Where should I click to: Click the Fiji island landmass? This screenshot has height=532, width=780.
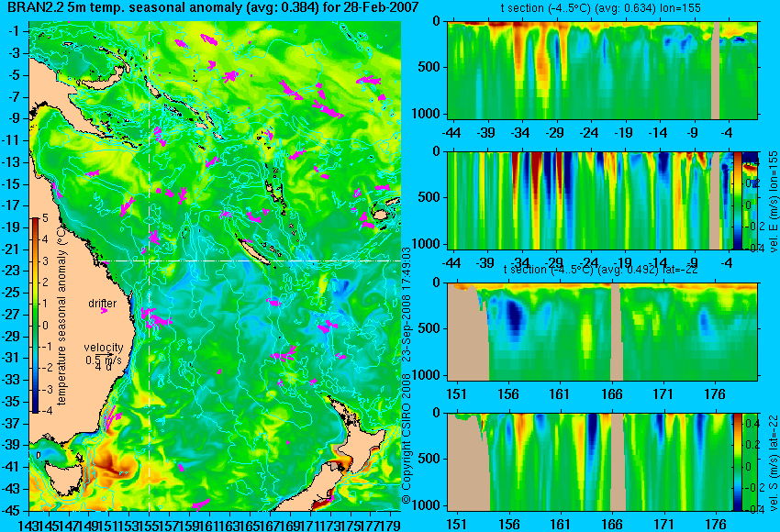[x=381, y=215]
